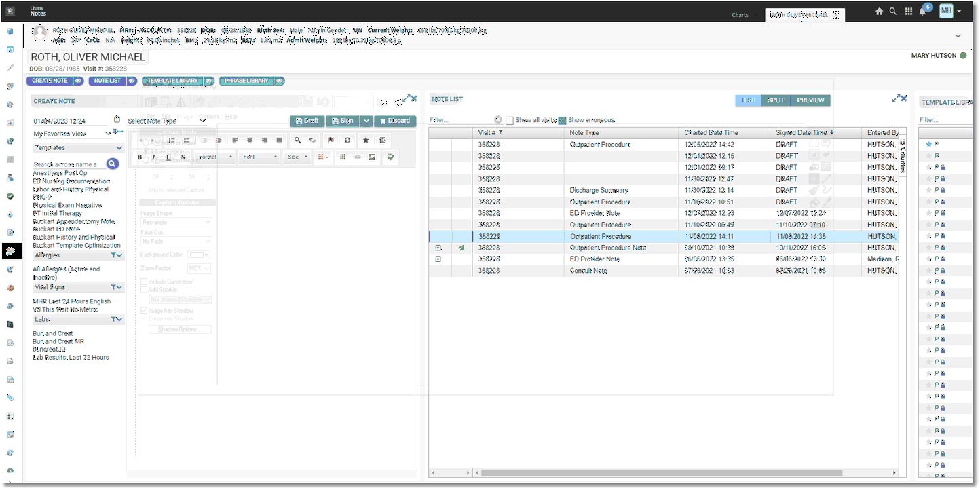
Task: Toggle Italic formatting in editor
Action: tap(154, 157)
